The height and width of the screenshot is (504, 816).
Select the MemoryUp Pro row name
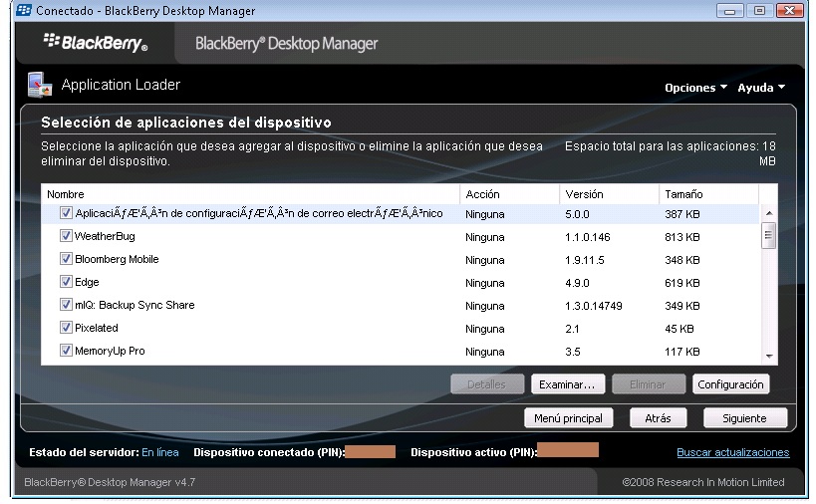pos(110,351)
